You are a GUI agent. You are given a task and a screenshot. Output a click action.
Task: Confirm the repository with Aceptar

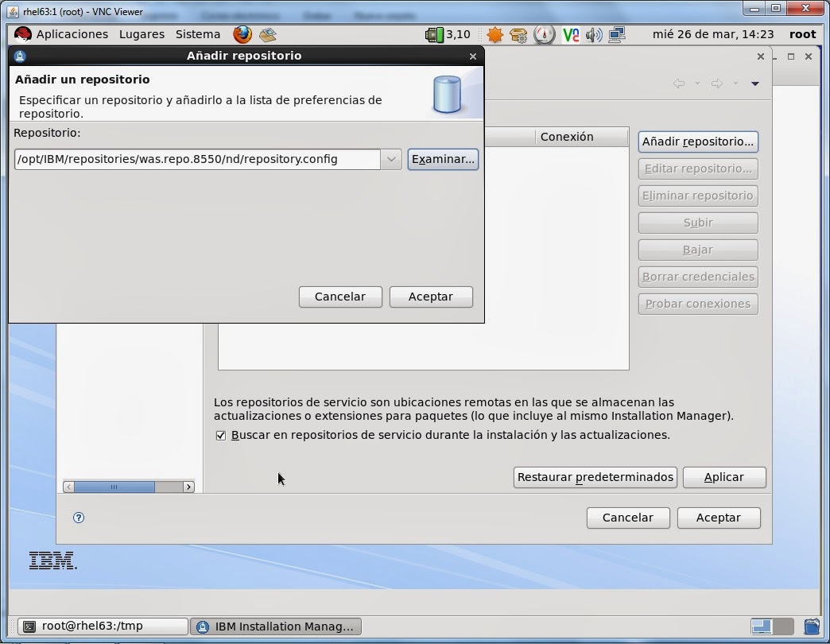[431, 296]
